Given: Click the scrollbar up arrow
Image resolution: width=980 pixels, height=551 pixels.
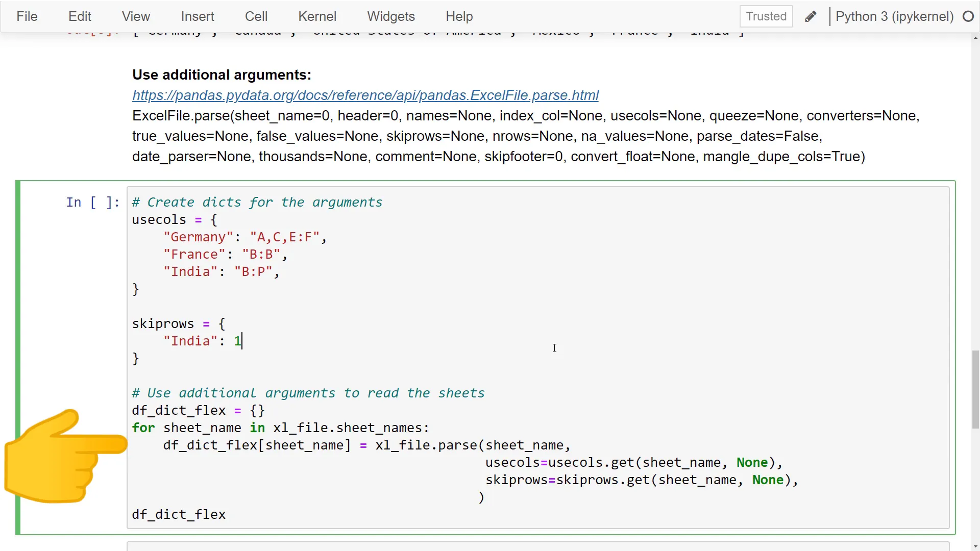Looking at the screenshot, I should 975,38.
